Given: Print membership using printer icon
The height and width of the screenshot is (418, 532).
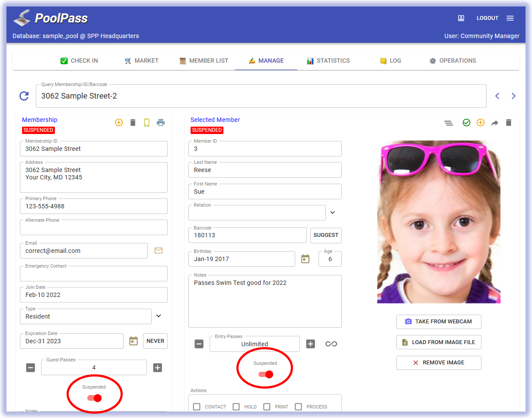Looking at the screenshot, I should (161, 122).
